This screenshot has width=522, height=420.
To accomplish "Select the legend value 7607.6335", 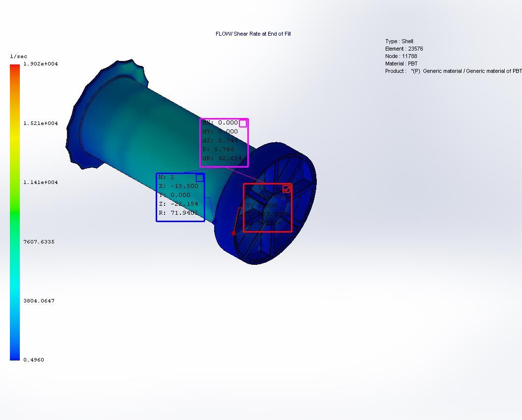I will (x=39, y=241).
